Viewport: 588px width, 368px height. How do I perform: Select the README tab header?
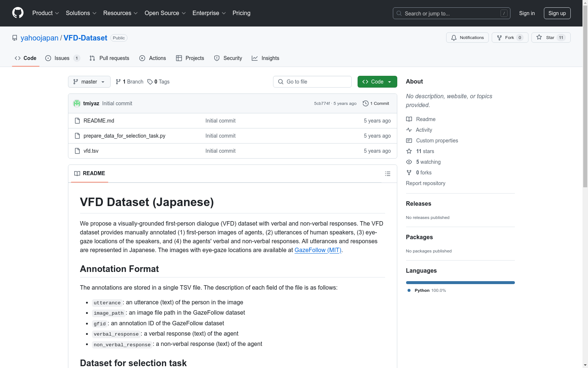[x=90, y=173]
